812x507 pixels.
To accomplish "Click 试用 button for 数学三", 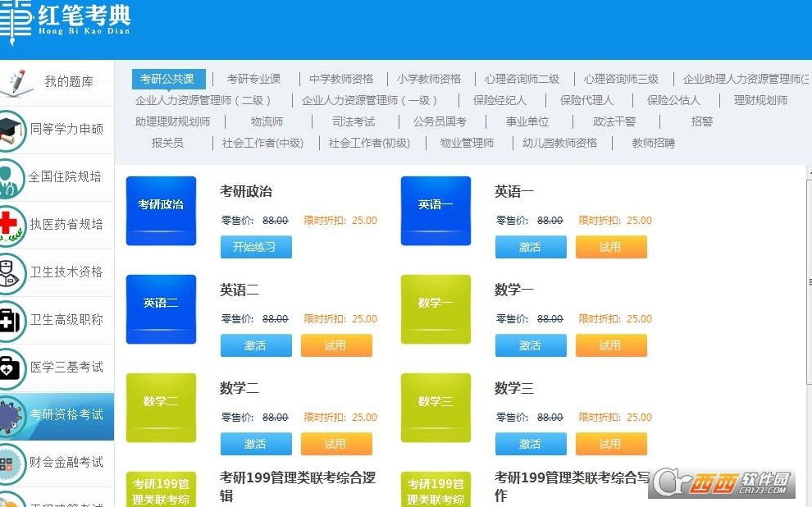I will (x=611, y=444).
